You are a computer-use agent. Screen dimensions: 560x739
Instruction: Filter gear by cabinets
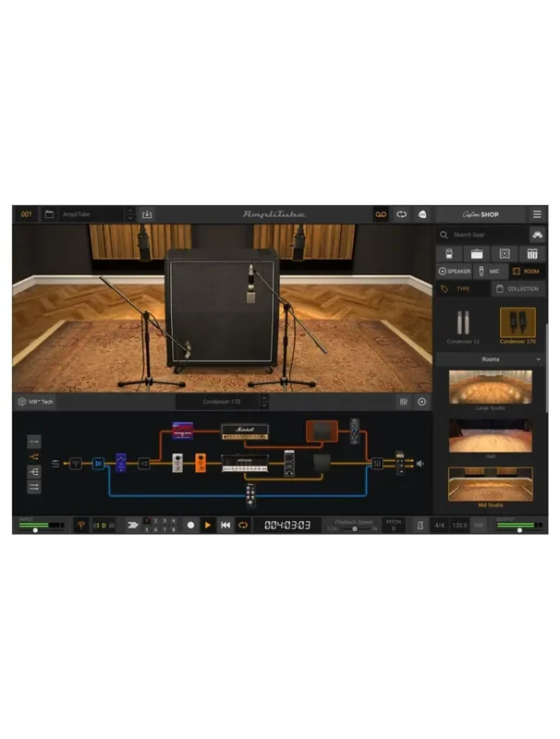click(505, 254)
